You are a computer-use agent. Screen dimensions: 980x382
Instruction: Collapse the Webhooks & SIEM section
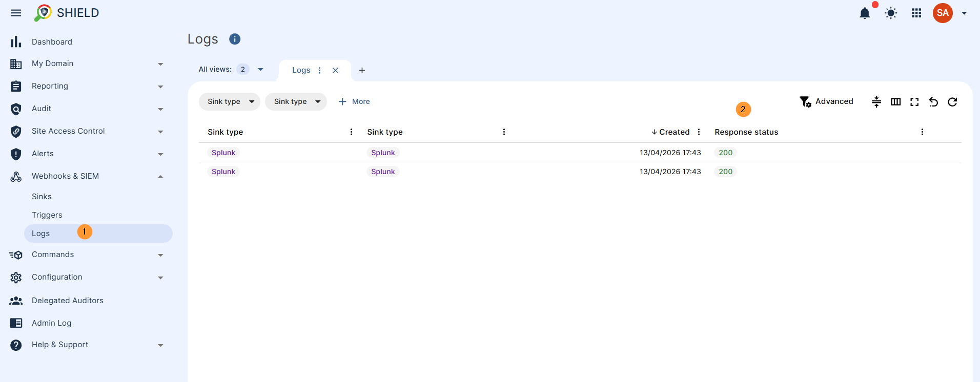tap(160, 176)
